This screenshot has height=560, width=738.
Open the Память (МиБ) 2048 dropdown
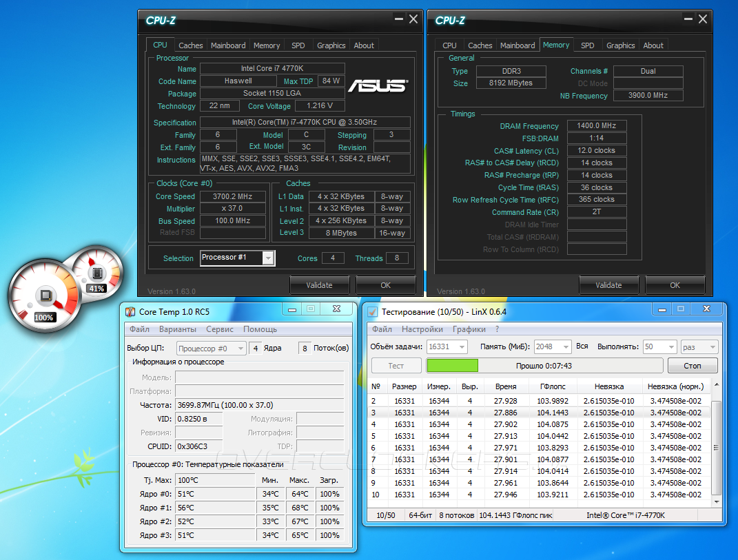(x=565, y=347)
